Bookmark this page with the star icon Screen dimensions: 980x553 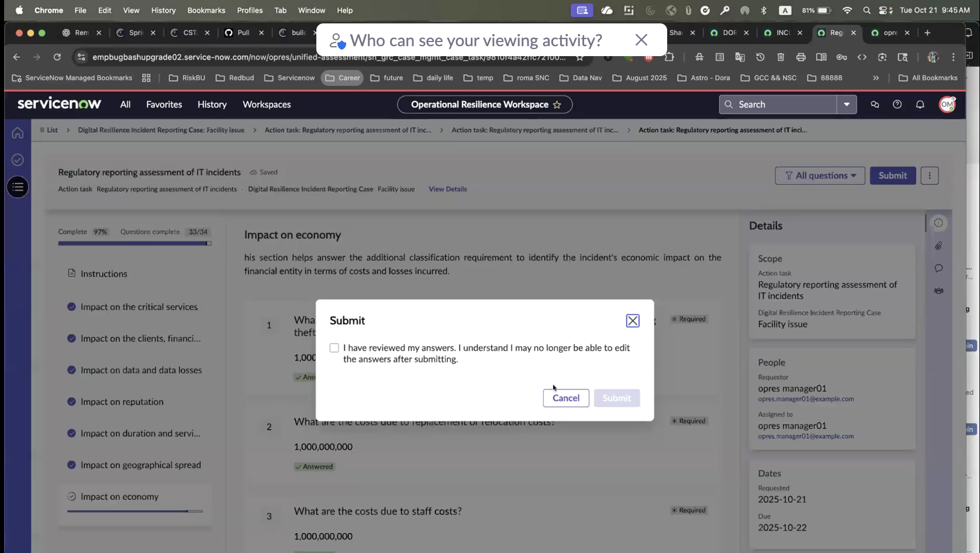click(x=579, y=57)
